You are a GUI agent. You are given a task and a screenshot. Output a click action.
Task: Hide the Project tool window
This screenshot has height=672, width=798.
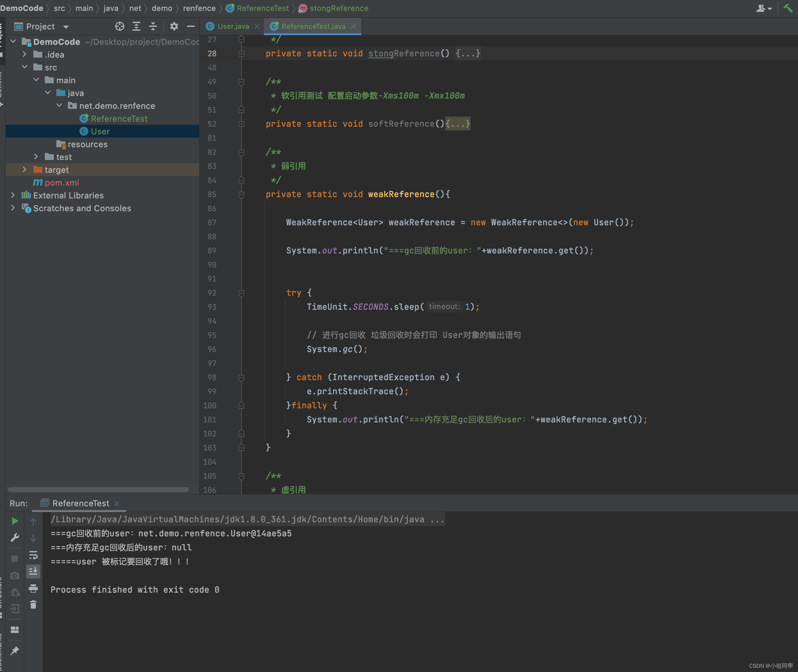pyautogui.click(x=191, y=26)
